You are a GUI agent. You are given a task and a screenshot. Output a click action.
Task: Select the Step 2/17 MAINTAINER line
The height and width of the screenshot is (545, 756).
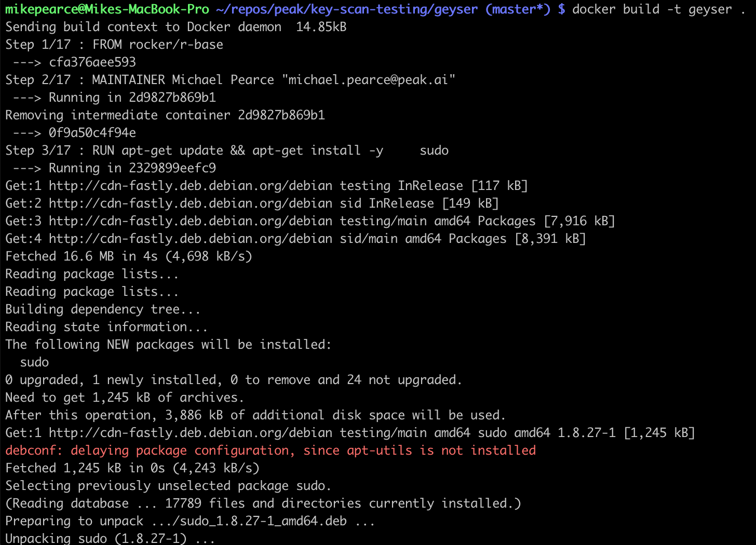click(231, 80)
